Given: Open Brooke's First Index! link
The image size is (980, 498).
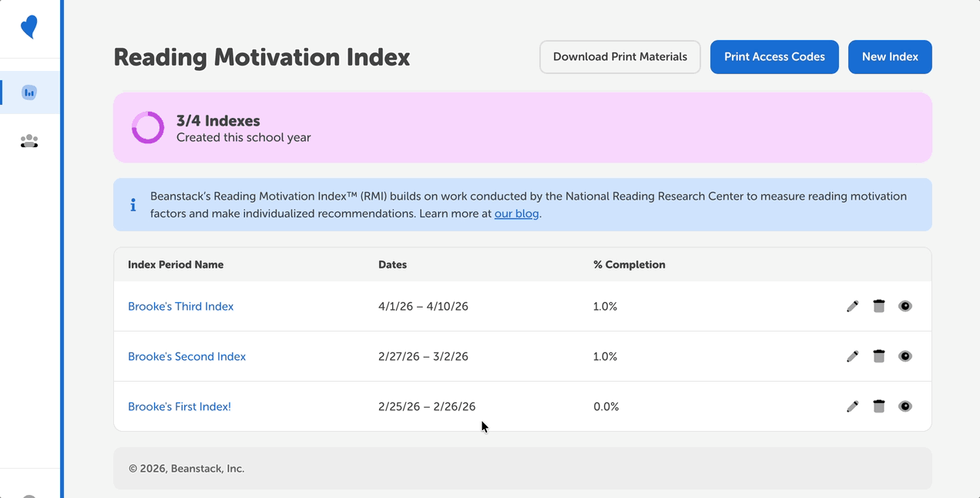Looking at the screenshot, I should (x=180, y=406).
